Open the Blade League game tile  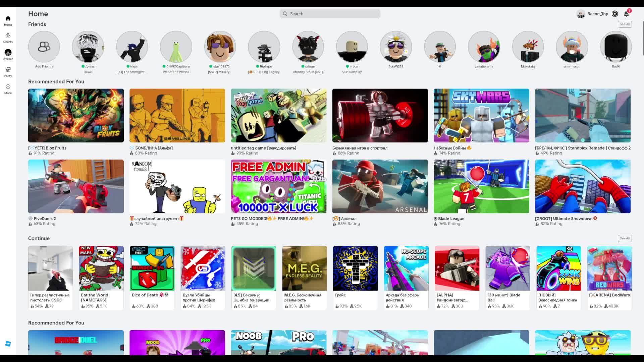click(481, 186)
